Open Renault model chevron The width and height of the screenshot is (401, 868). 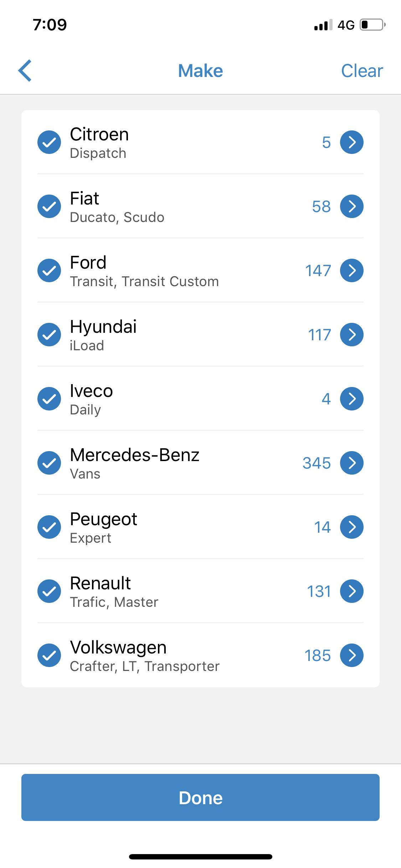pyautogui.click(x=351, y=591)
